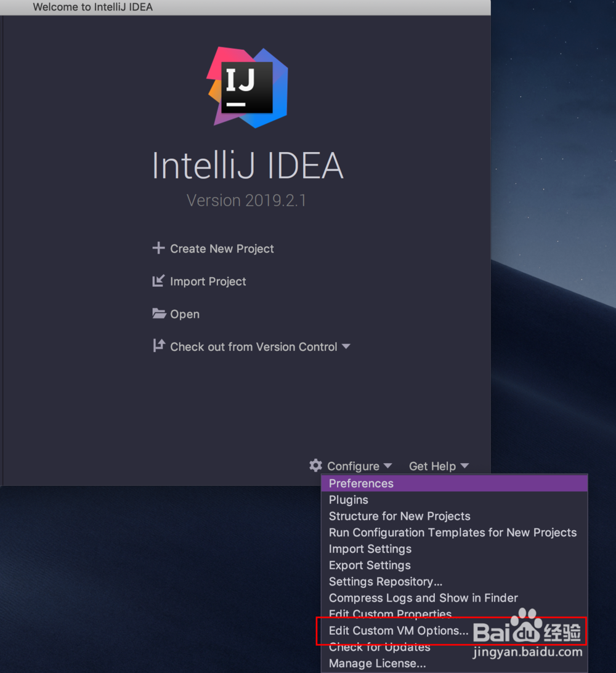Run Check for Updates
This screenshot has width=616, height=673.
point(379,647)
